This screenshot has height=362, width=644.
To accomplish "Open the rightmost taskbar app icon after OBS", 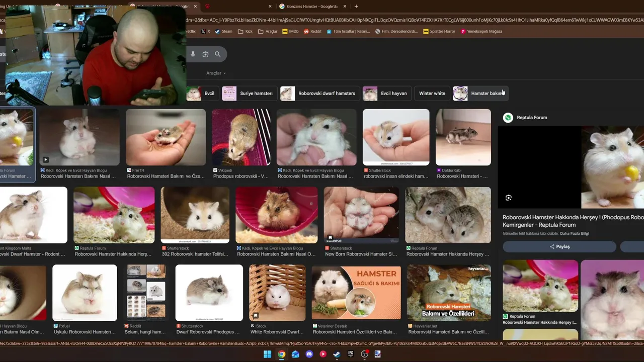I will point(377,354).
